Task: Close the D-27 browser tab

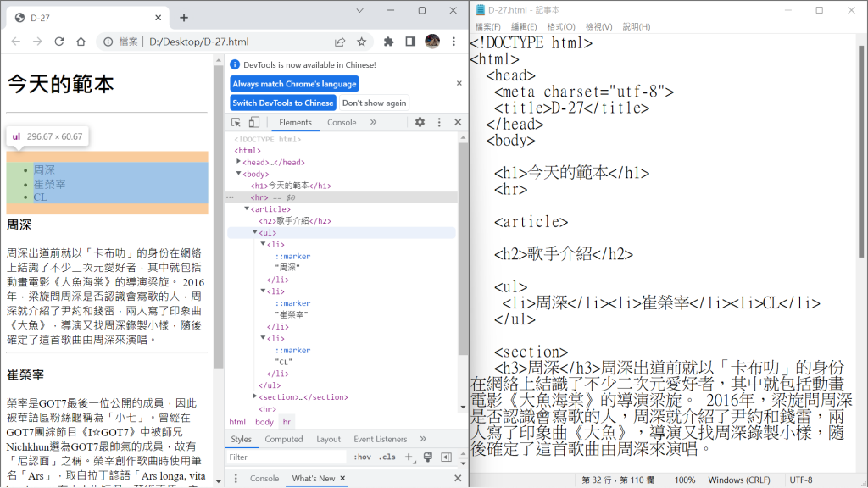Action: click(159, 18)
